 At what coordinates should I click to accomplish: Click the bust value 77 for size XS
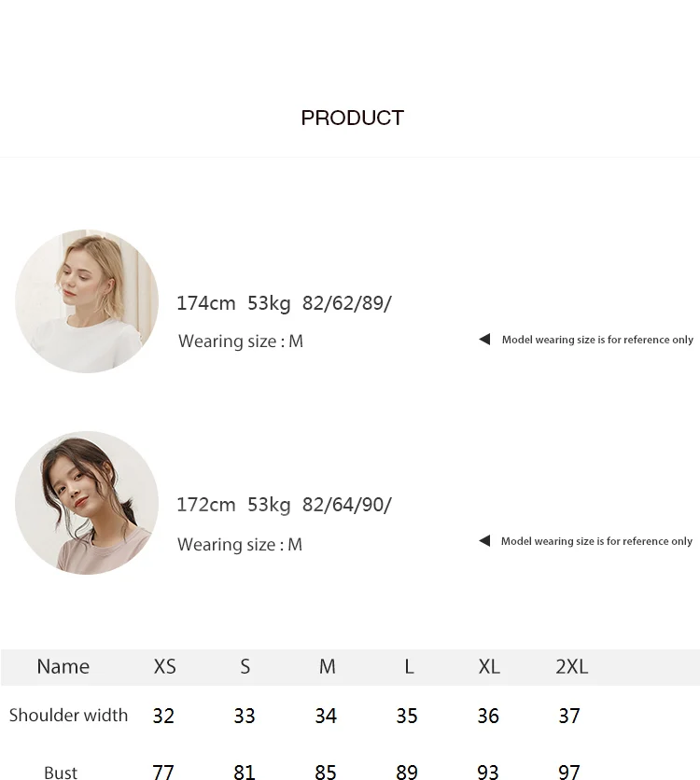pyautogui.click(x=163, y=772)
